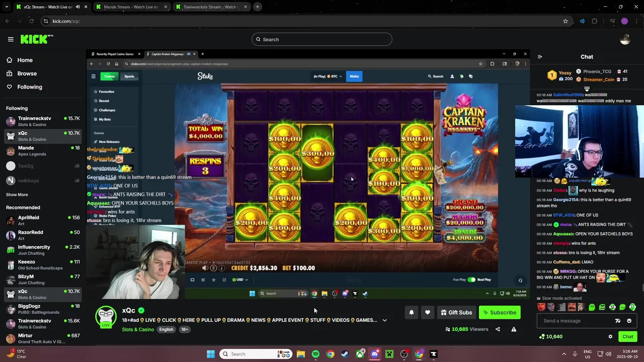Click xQc channel avatar with LIVE badge

pyautogui.click(x=106, y=317)
